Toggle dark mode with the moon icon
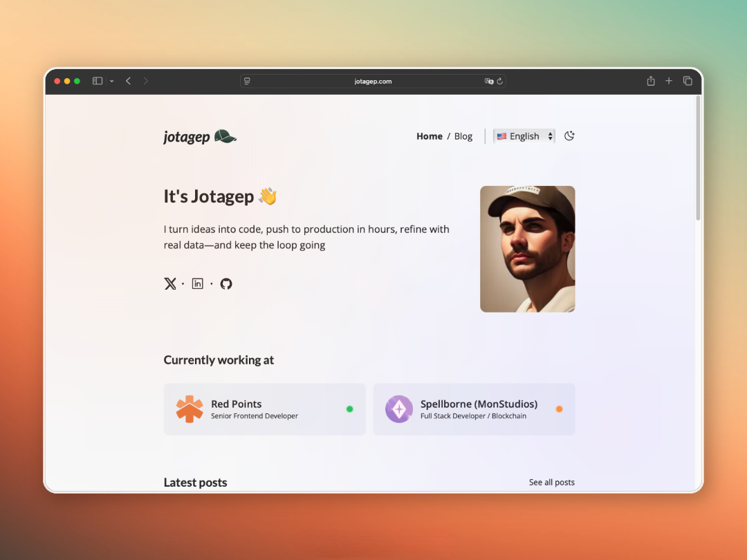Viewport: 747px width, 560px height. [x=569, y=136]
